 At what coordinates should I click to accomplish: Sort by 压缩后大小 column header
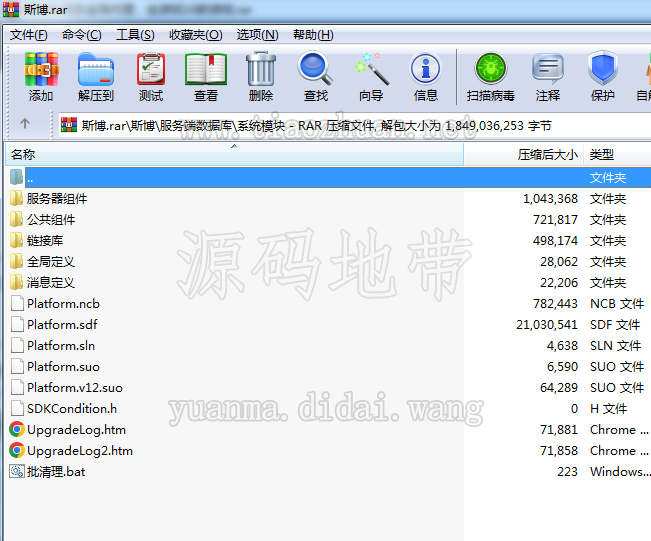pyautogui.click(x=524, y=154)
